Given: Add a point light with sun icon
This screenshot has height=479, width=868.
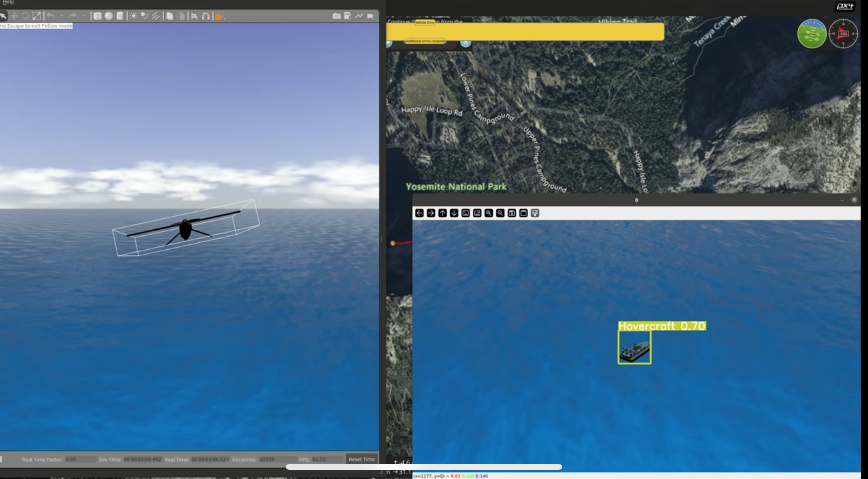Looking at the screenshot, I should (x=133, y=16).
